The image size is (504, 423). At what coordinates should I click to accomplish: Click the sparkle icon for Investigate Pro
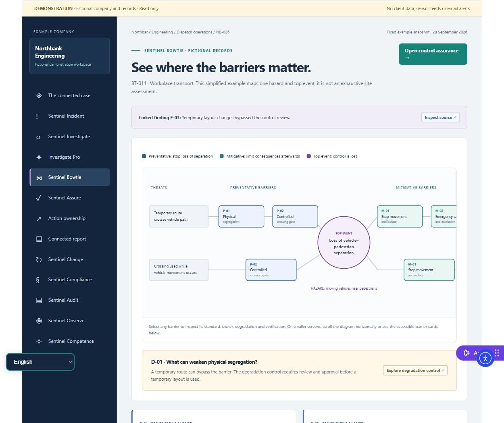point(39,157)
